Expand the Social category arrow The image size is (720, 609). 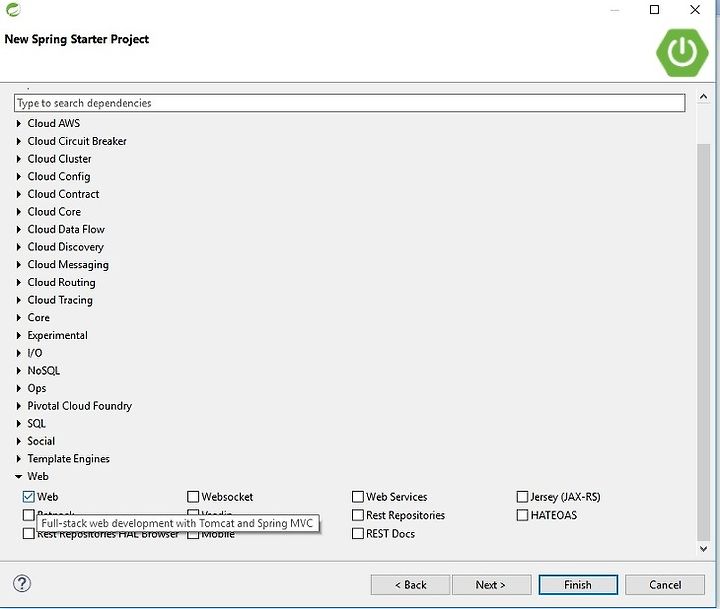click(18, 441)
